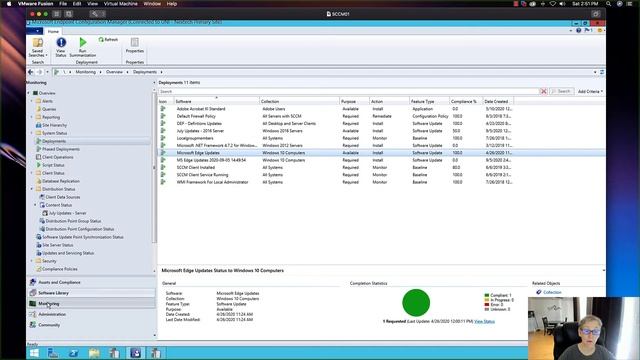Open Software Update Point Synchronization Status
This screenshot has width=640, height=360.
tap(82, 237)
